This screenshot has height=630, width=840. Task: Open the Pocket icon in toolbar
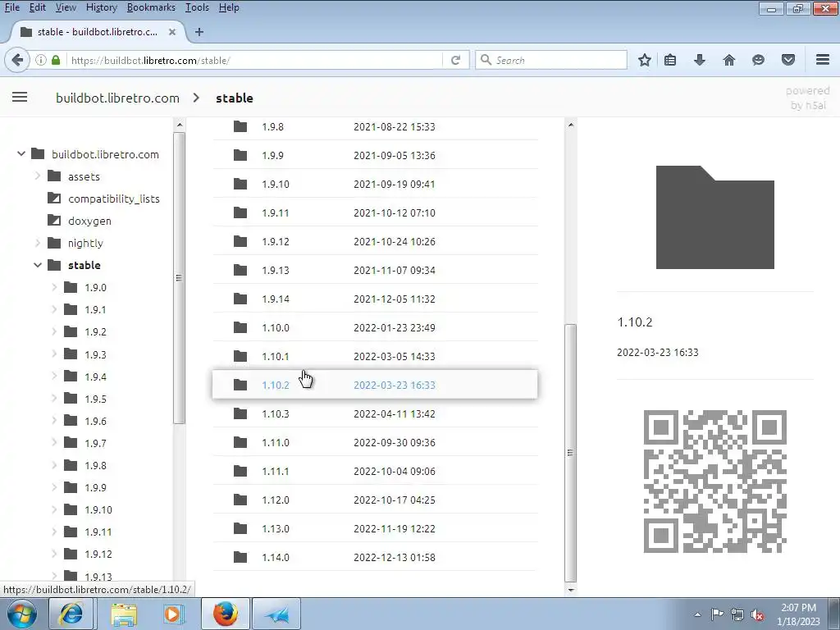point(788,60)
